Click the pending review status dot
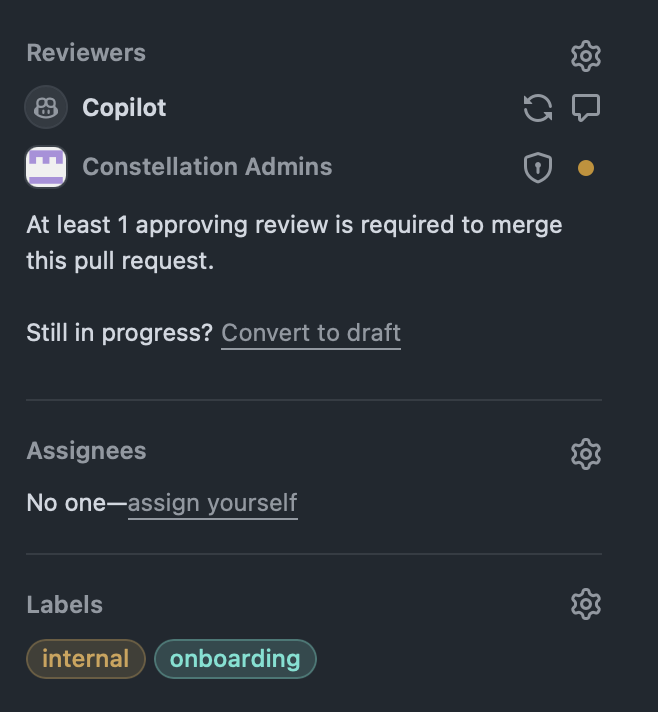Viewport: 658px width, 712px height. pyautogui.click(x=586, y=168)
